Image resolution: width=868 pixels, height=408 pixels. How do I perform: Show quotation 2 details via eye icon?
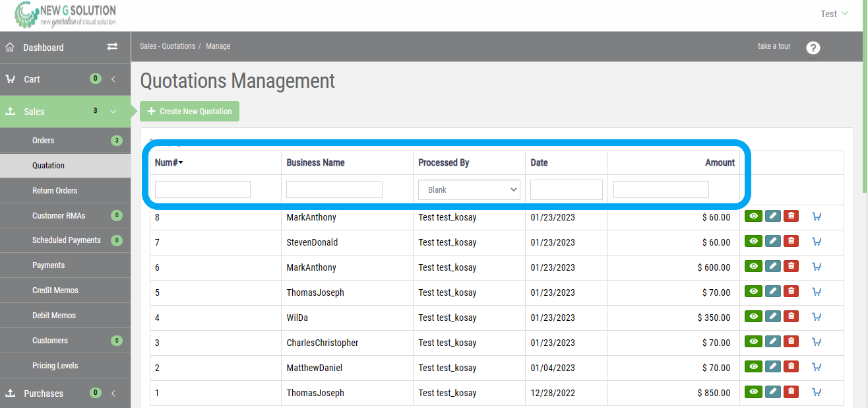(x=753, y=367)
